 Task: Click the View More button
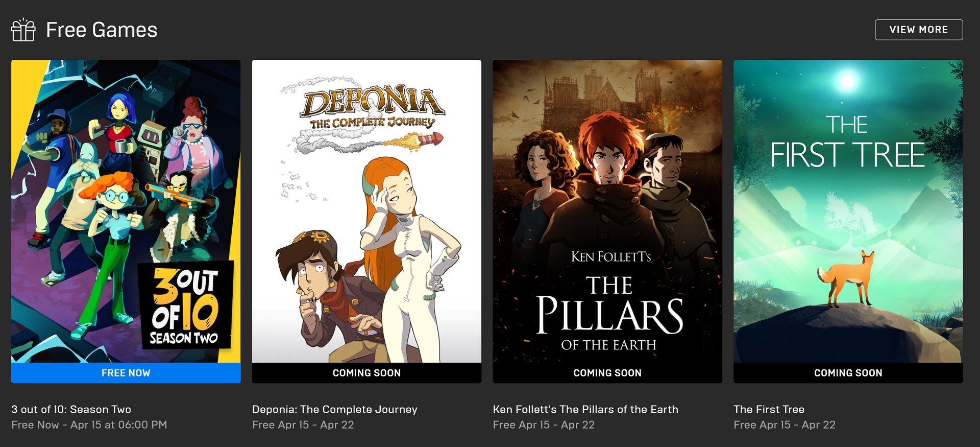pyautogui.click(x=919, y=30)
